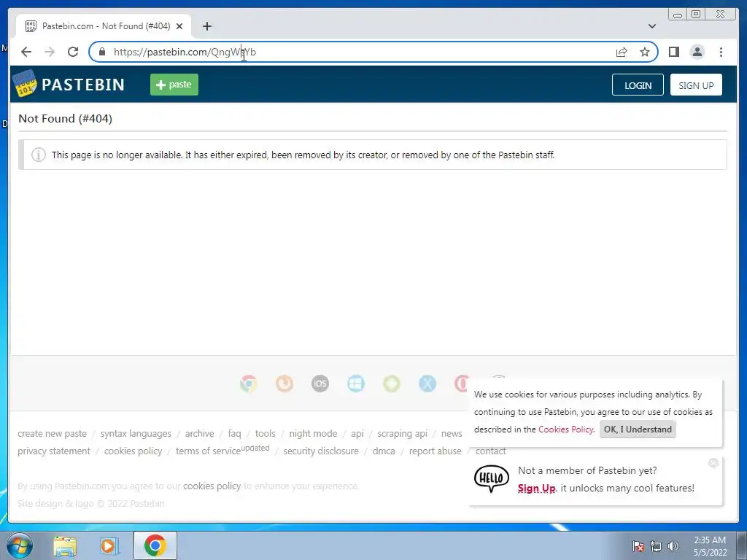Reload the Pastebin page

[x=73, y=52]
